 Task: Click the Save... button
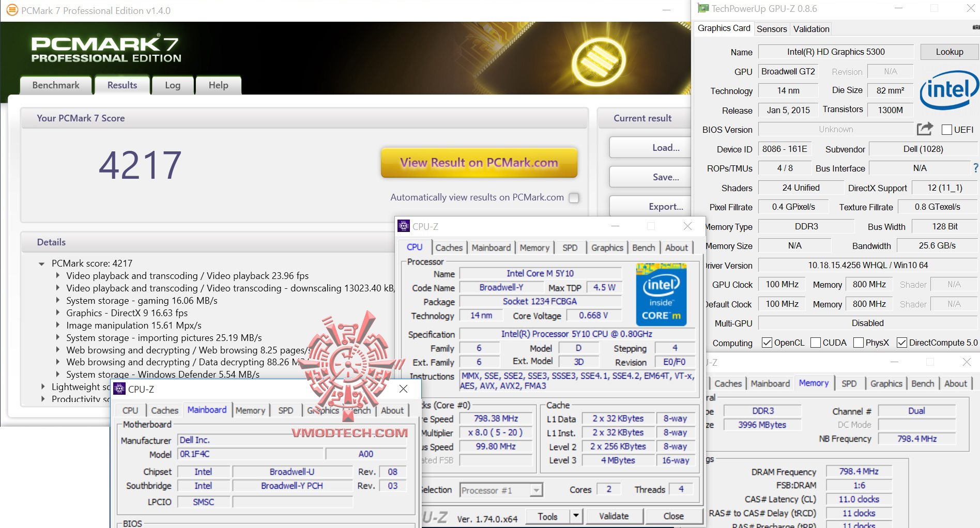point(650,177)
